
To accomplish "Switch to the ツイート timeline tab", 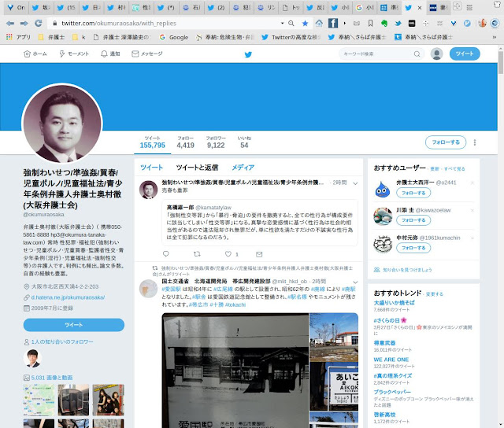I will 151,168.
